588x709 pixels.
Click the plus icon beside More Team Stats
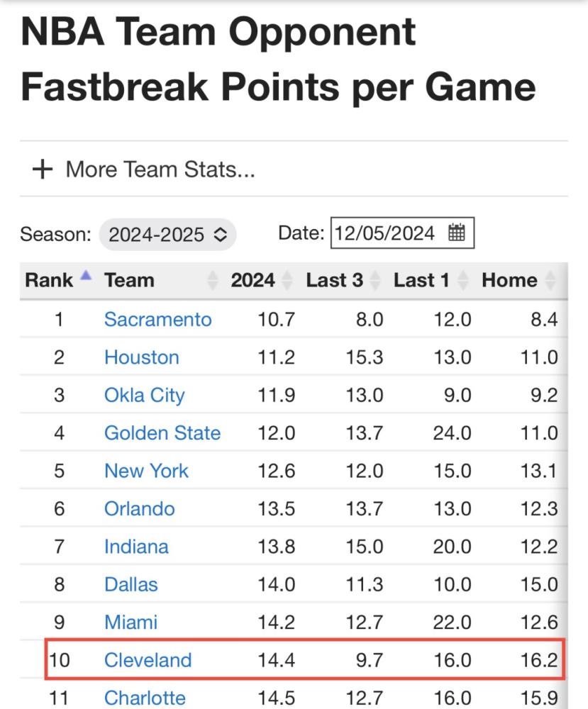point(43,169)
